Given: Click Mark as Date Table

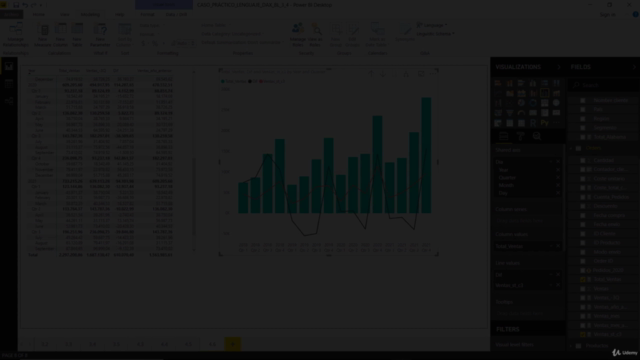Looking at the screenshot, I should coord(377,35).
